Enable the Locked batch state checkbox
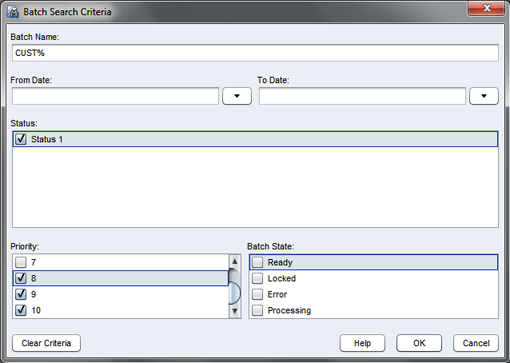 (x=257, y=278)
